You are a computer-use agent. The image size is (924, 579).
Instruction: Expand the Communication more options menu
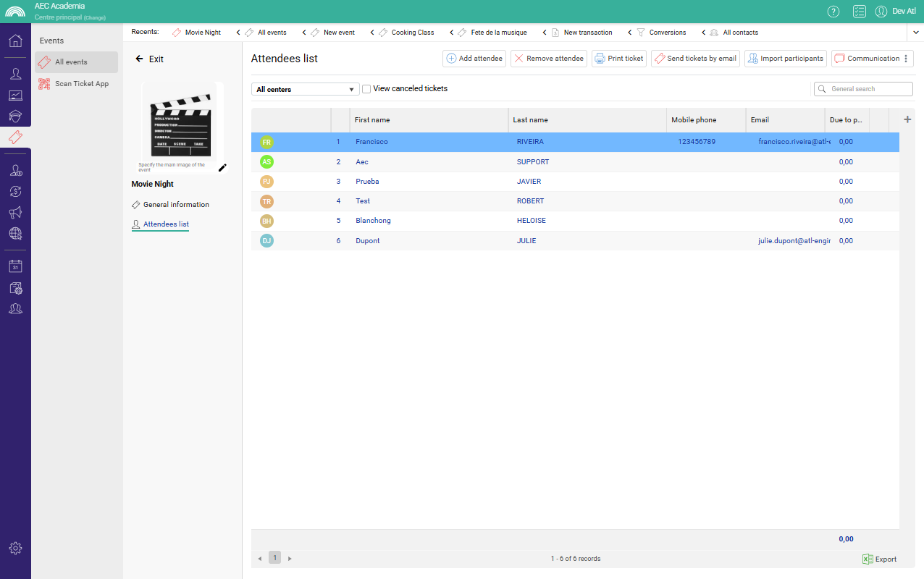pos(906,59)
